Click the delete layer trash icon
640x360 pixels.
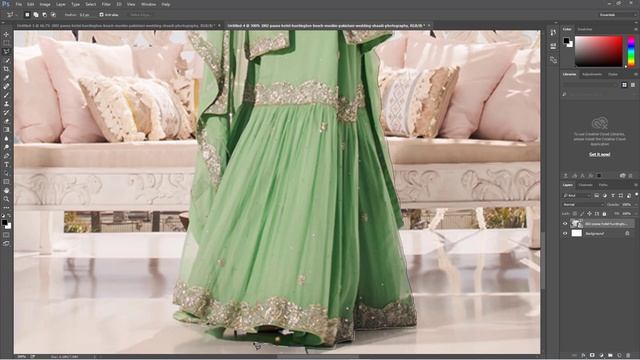[628, 356]
